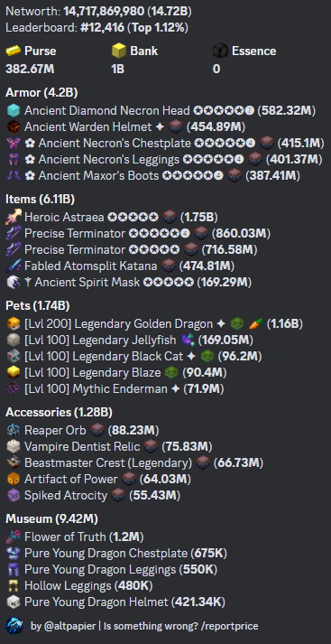Click the black Essence icon

220,51
